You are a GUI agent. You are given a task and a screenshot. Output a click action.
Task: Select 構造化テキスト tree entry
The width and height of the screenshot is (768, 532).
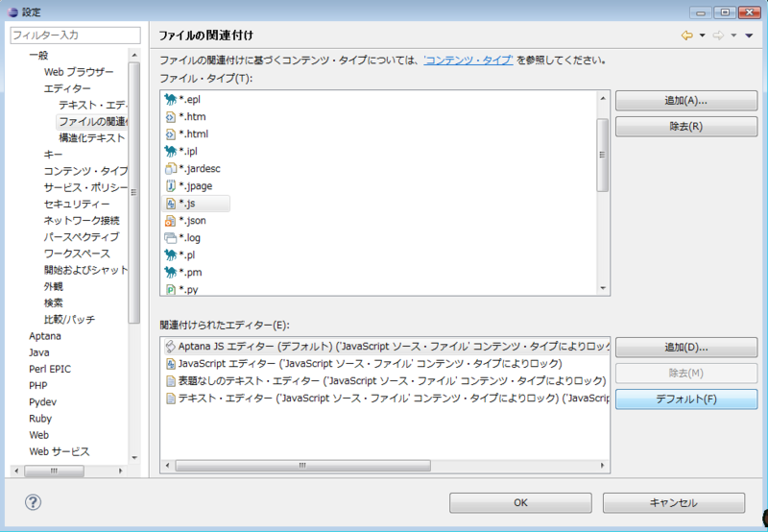91,138
